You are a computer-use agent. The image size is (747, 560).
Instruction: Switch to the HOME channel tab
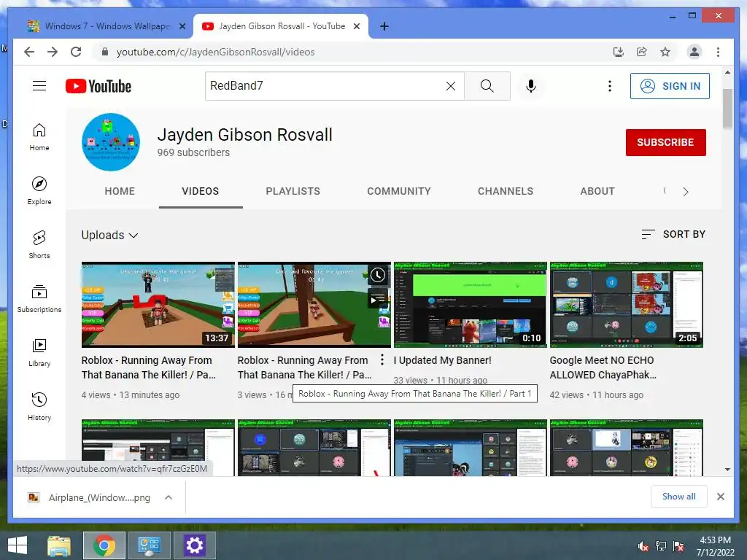(x=120, y=192)
